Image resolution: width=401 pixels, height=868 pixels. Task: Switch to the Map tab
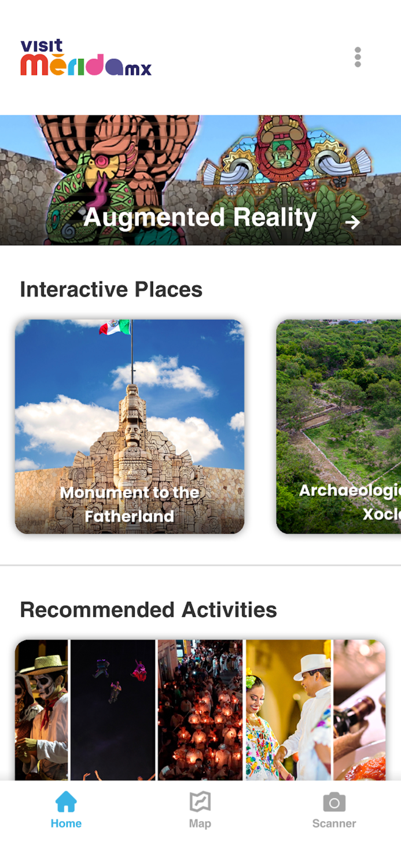[x=200, y=810]
